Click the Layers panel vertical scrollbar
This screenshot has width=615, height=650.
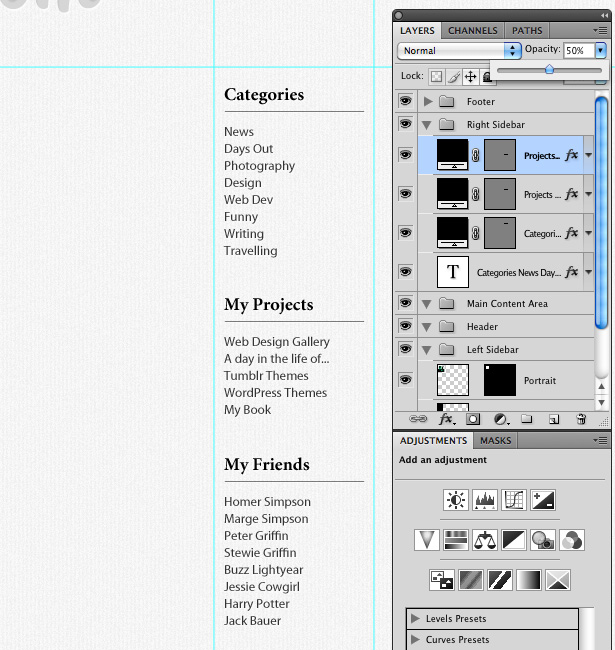click(x=601, y=213)
